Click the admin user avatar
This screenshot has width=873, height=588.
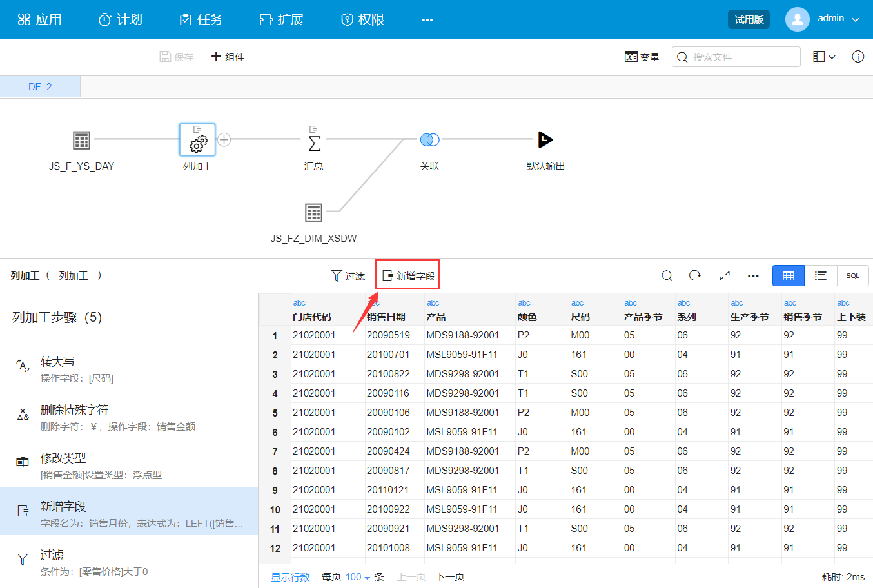(798, 19)
